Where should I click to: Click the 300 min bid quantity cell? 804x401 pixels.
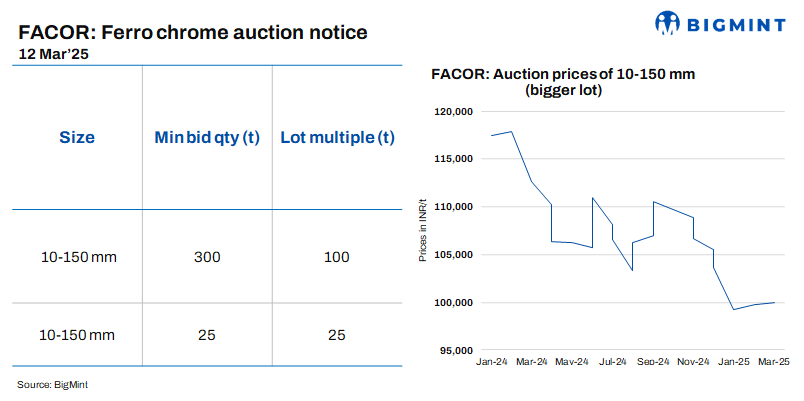[x=206, y=257]
